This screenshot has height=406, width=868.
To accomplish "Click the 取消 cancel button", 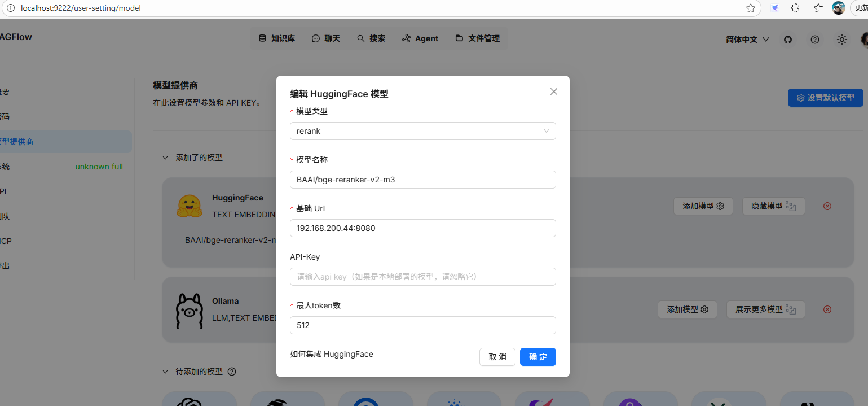I will tap(497, 357).
